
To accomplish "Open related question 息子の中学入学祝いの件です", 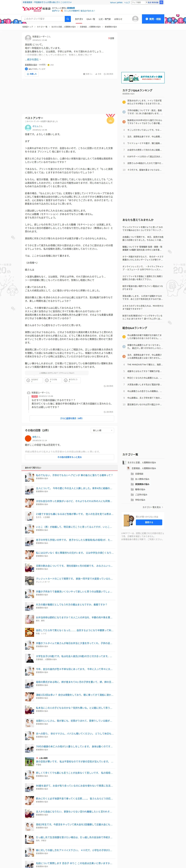I will point(74,540).
